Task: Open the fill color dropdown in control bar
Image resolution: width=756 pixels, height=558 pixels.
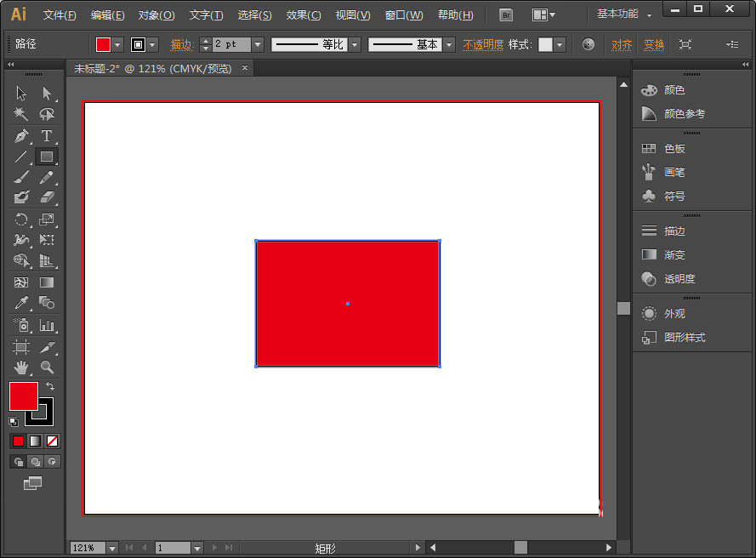Action: pyautogui.click(x=117, y=45)
